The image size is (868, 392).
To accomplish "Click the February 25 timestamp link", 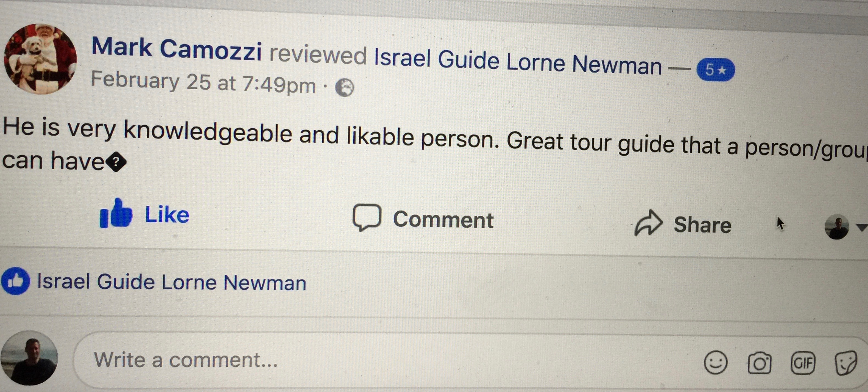I will (x=203, y=82).
